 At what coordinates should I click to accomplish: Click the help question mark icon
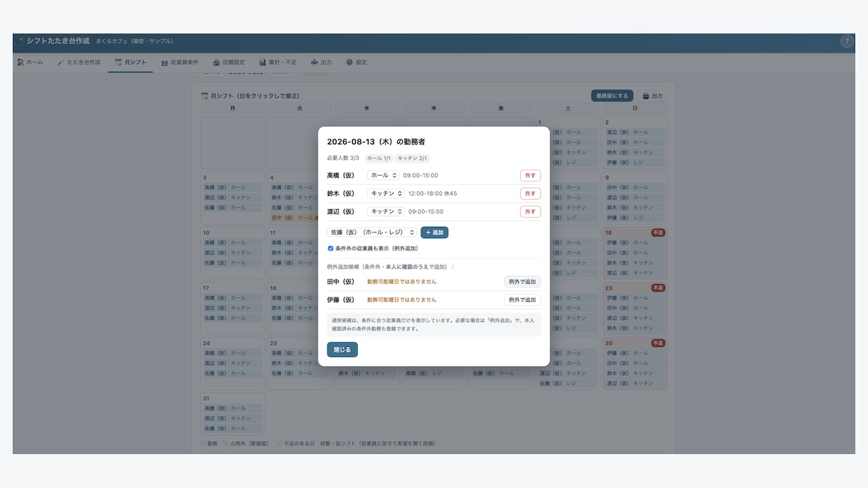coord(846,41)
